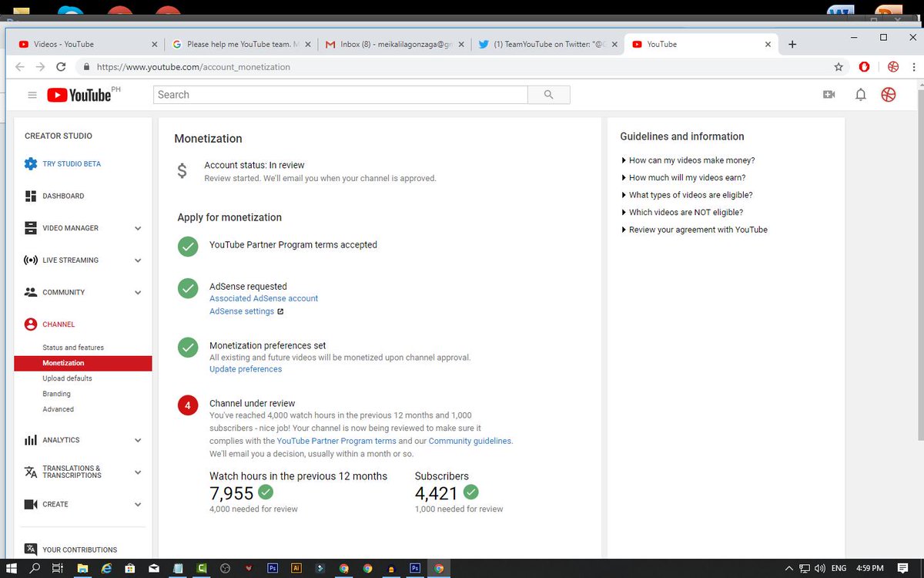924x578 pixels.
Task: Expand the Community section
Action: point(138,293)
